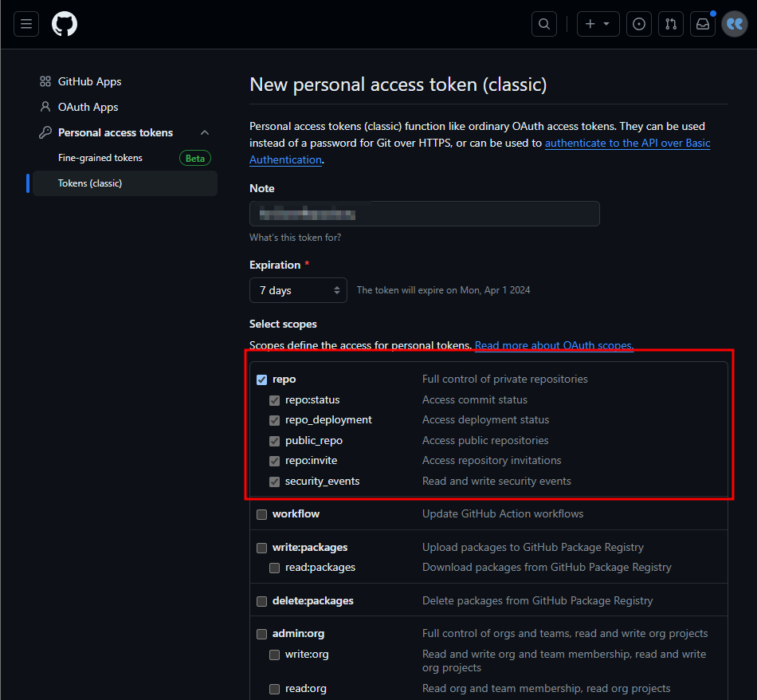Viewport: 757px width, 700px height.
Task: Click the token expiry date text
Action: click(x=443, y=290)
